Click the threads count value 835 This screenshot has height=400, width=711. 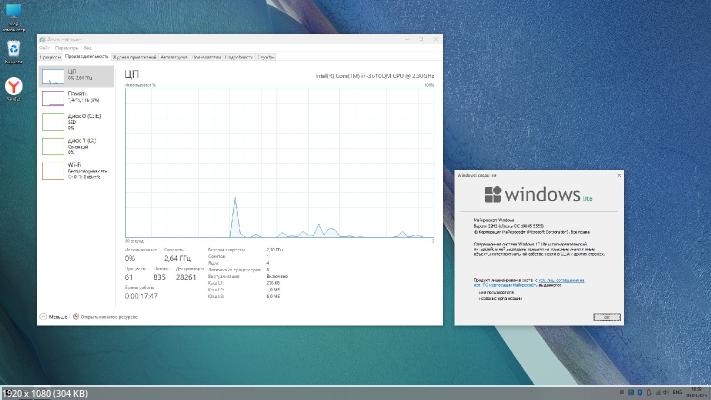(x=160, y=277)
